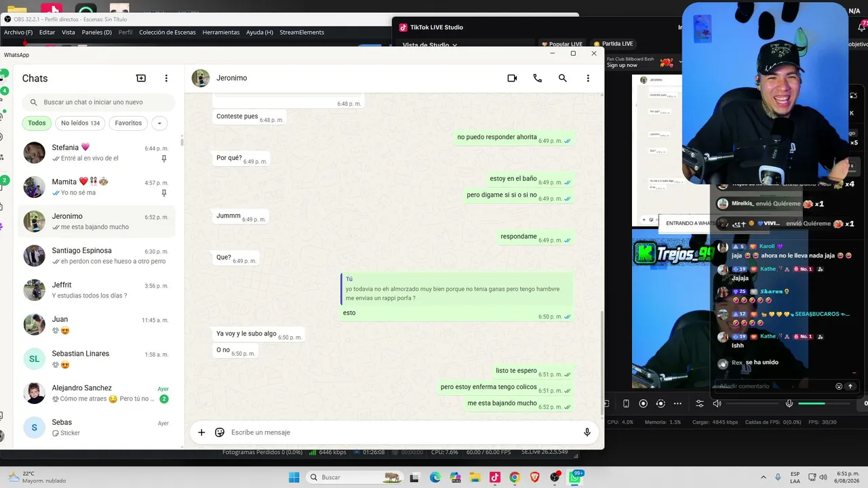Switch to Popular LIVE tab in TikTok Studio
The height and width of the screenshot is (488, 868).
[561, 44]
